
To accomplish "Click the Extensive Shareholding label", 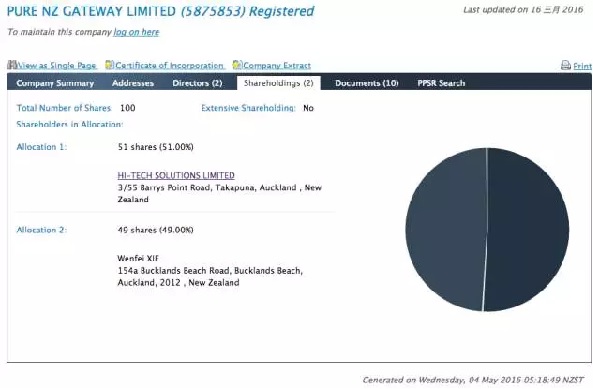I will click(248, 108).
